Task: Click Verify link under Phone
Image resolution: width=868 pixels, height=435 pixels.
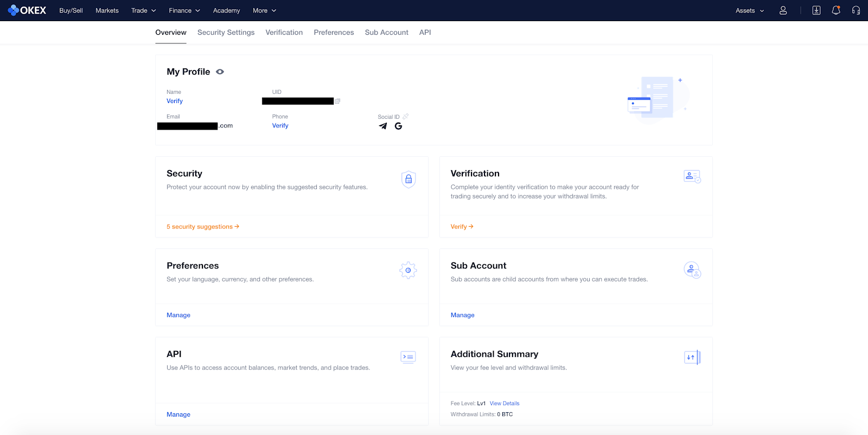Action: (x=280, y=125)
